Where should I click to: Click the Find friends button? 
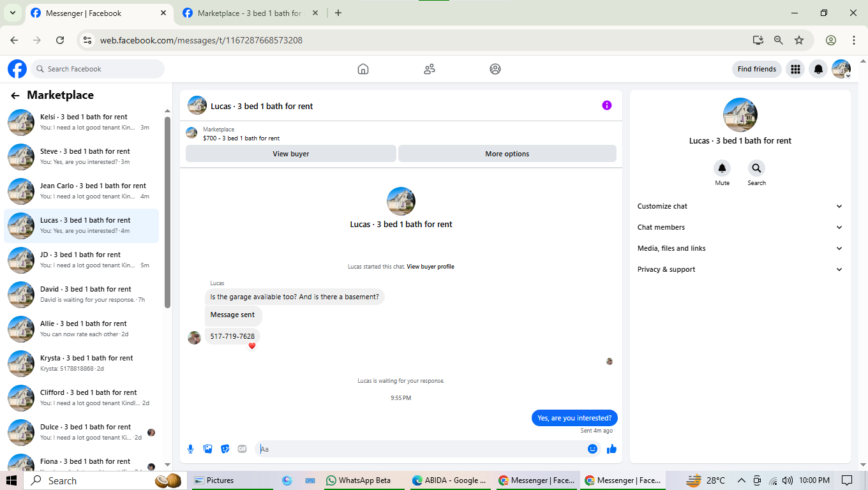tap(757, 69)
